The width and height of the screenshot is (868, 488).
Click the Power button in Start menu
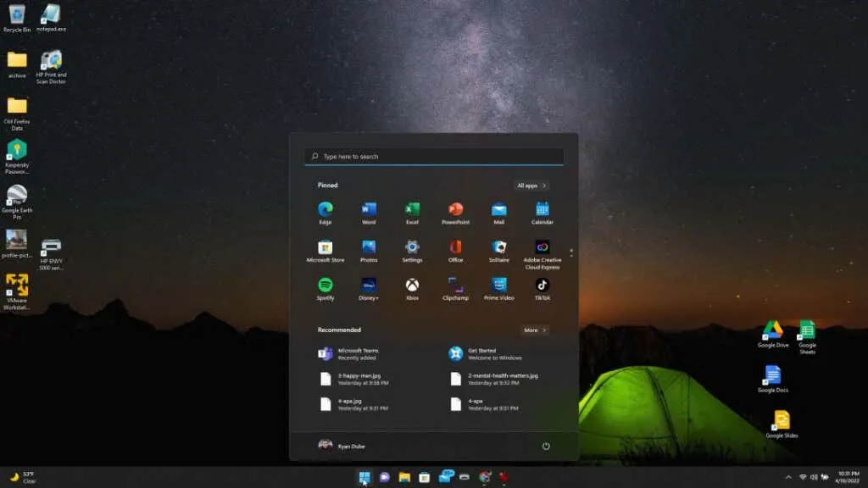546,446
